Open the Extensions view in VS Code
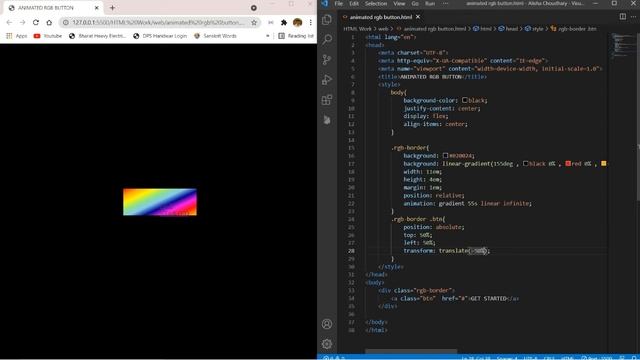The height and width of the screenshot is (360, 640). point(327,100)
